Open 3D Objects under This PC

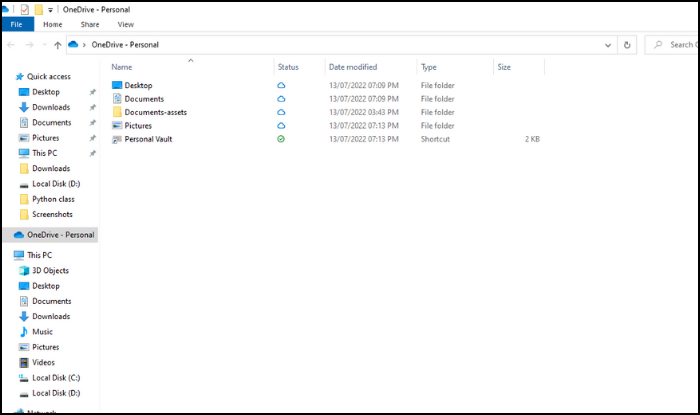[50, 270]
